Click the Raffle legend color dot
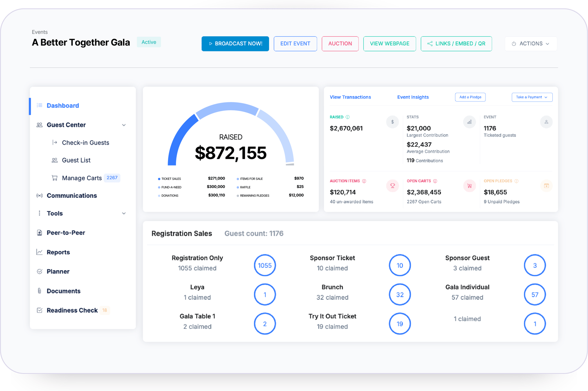Viewport: 588px width, 391px height. [238, 188]
